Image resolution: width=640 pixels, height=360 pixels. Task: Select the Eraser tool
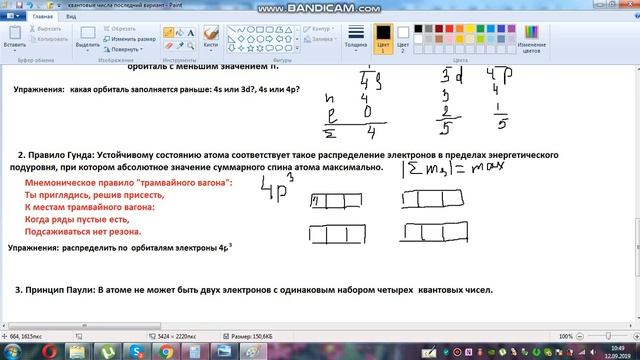(168, 46)
